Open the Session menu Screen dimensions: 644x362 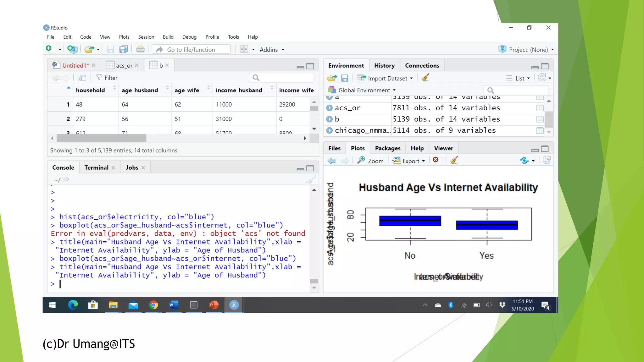coord(146,37)
